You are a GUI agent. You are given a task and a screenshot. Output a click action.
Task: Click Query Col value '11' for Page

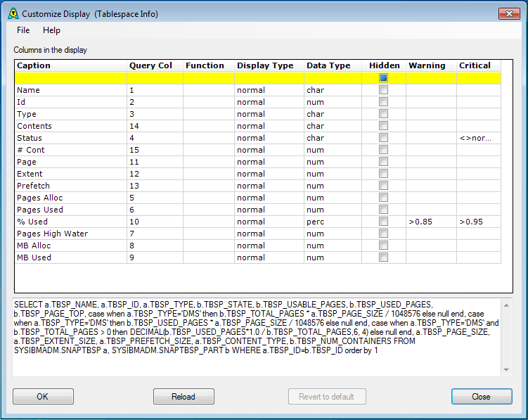155,162
